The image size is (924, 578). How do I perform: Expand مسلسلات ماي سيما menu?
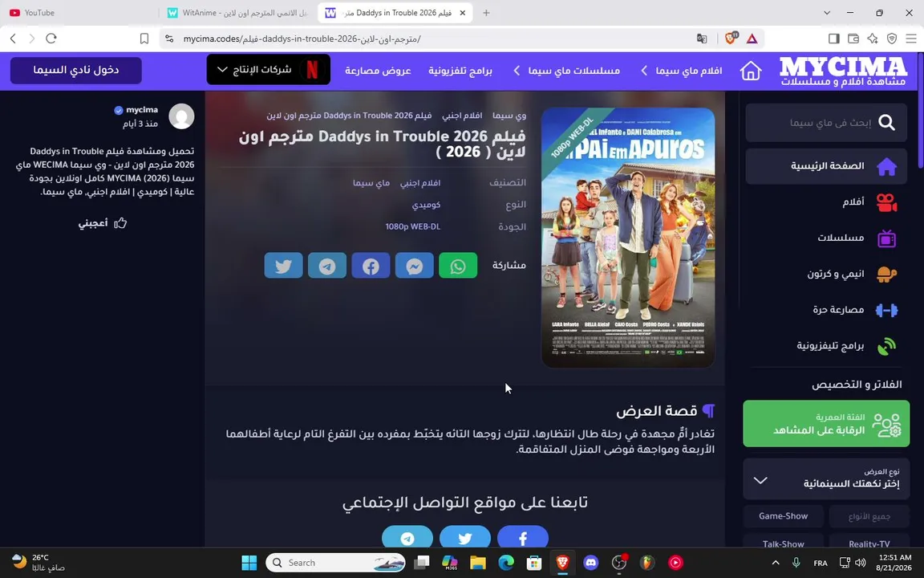(x=566, y=71)
